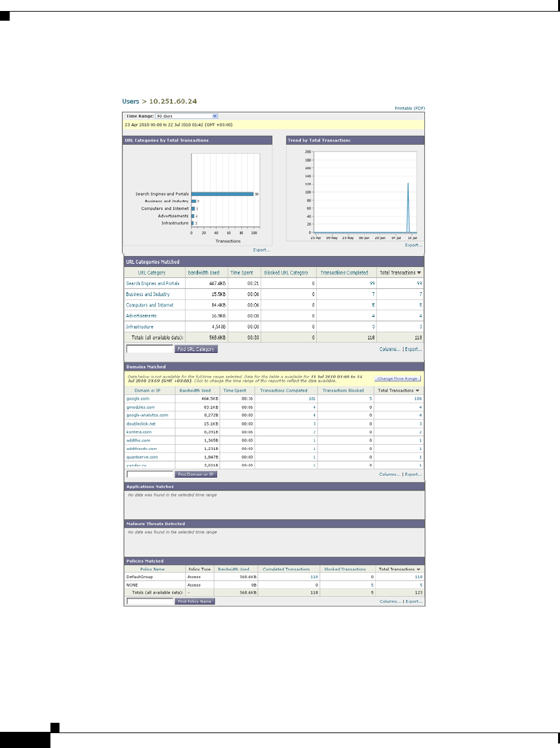Sort by Blocked URL Category column

[286, 273]
